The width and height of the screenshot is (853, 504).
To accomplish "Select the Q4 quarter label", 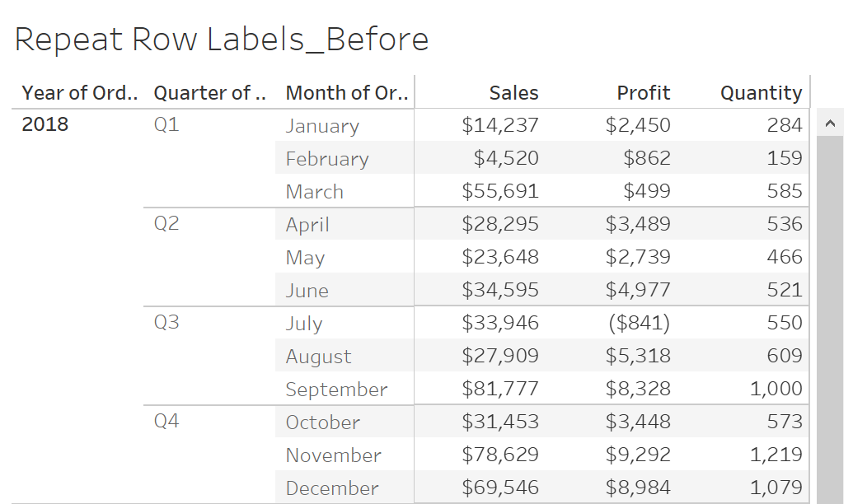I will [166, 421].
